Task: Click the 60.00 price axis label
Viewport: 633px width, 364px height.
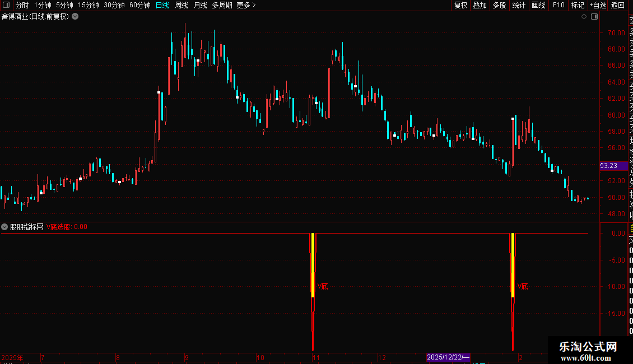Action: pyautogui.click(x=616, y=115)
